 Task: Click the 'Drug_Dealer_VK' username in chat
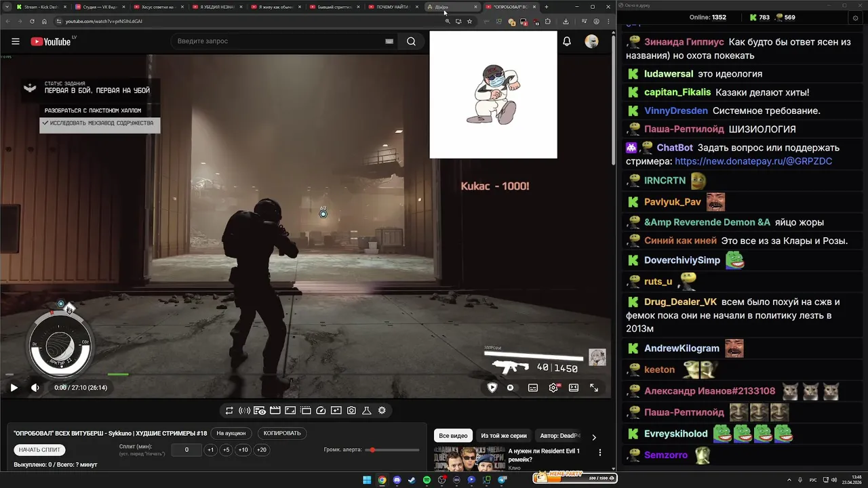680,302
